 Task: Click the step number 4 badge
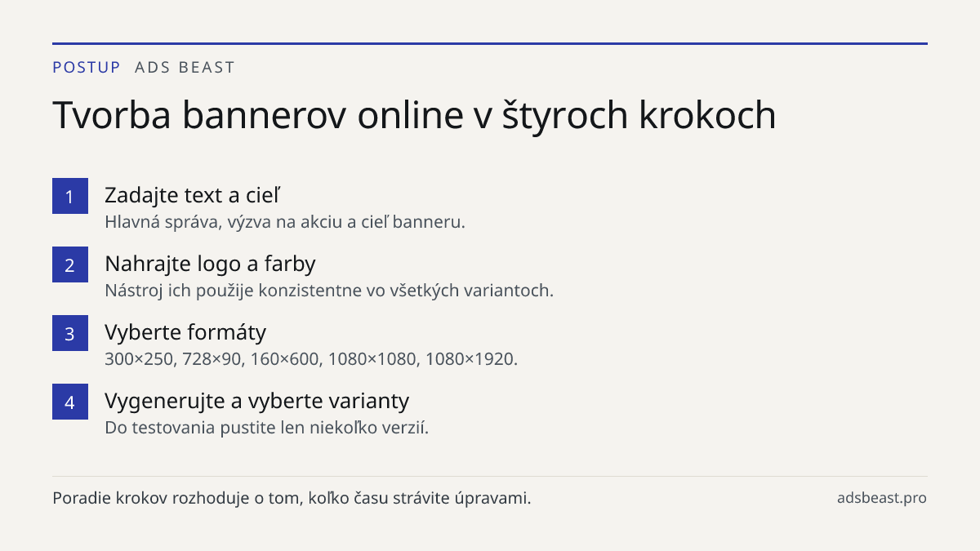point(70,402)
